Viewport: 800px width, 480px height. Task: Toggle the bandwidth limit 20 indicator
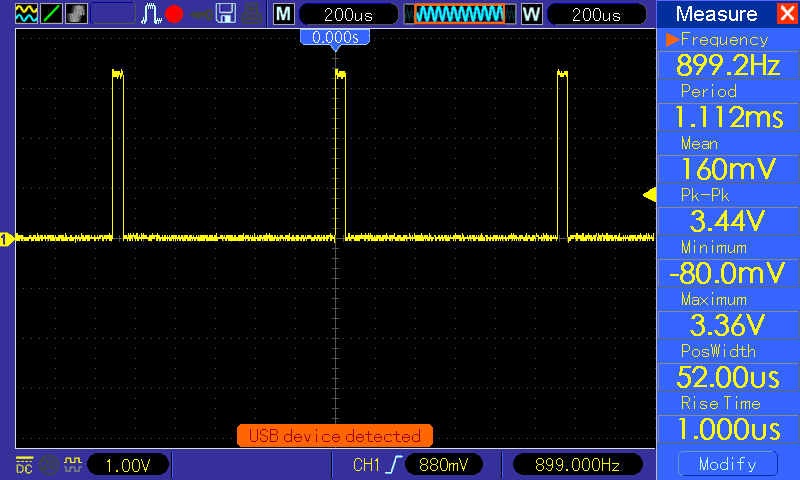coord(49,465)
